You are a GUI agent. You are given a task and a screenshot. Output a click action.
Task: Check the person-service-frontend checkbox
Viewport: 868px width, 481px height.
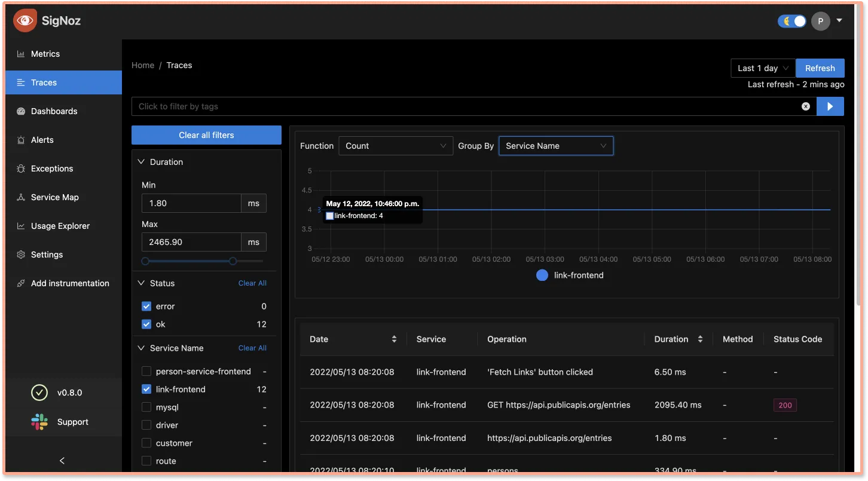146,371
